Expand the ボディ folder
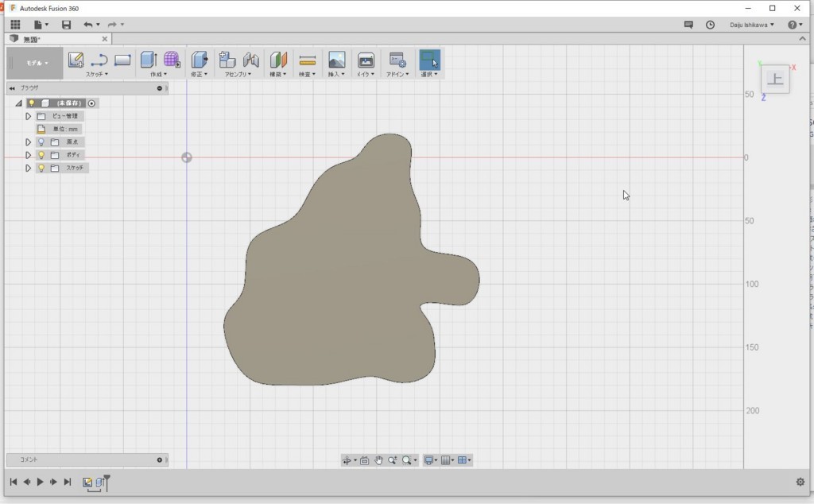Viewport: 814px width, 504px height. [28, 155]
